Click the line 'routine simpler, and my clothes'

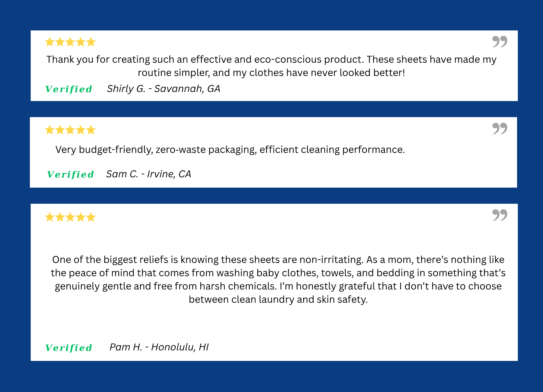pyautogui.click(x=271, y=73)
